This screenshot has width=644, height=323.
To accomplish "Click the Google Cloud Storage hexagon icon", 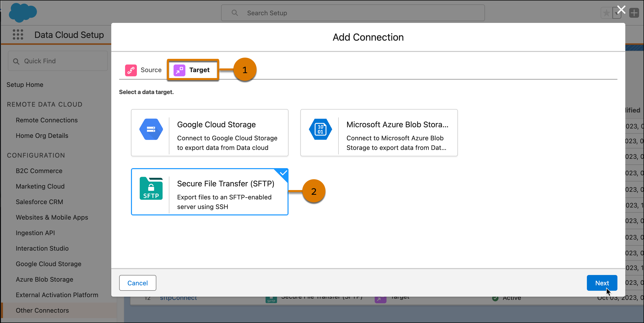I will click(151, 129).
